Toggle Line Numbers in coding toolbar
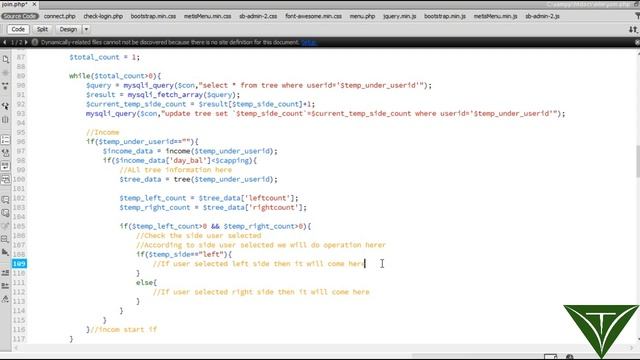Screen dimensions: 640x360 pyautogui.click(x=5, y=140)
